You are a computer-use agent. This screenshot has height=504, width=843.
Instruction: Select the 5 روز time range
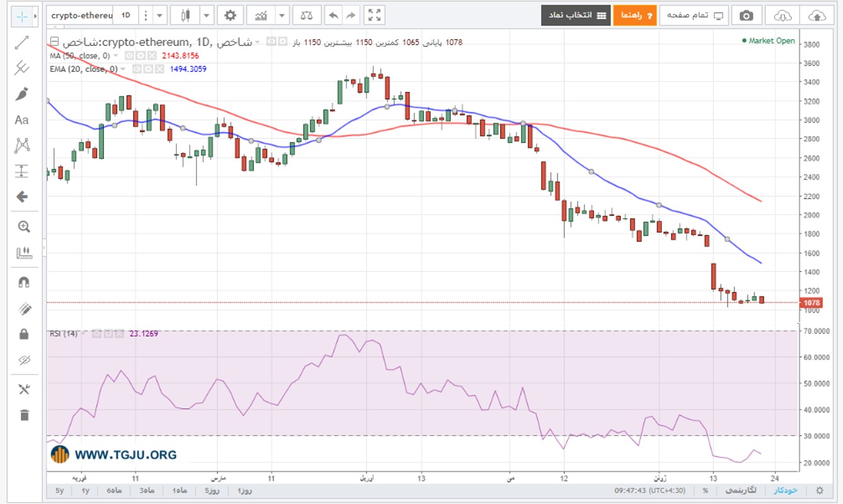point(211,490)
